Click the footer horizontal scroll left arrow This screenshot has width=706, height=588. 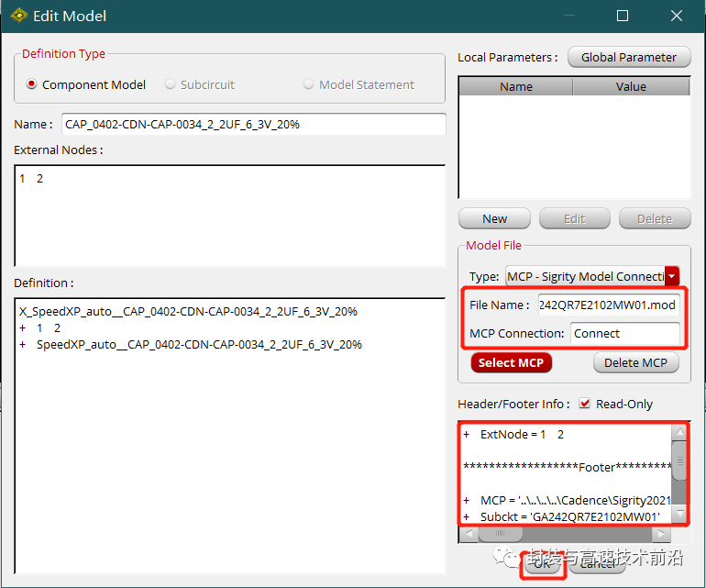pyautogui.click(x=469, y=534)
